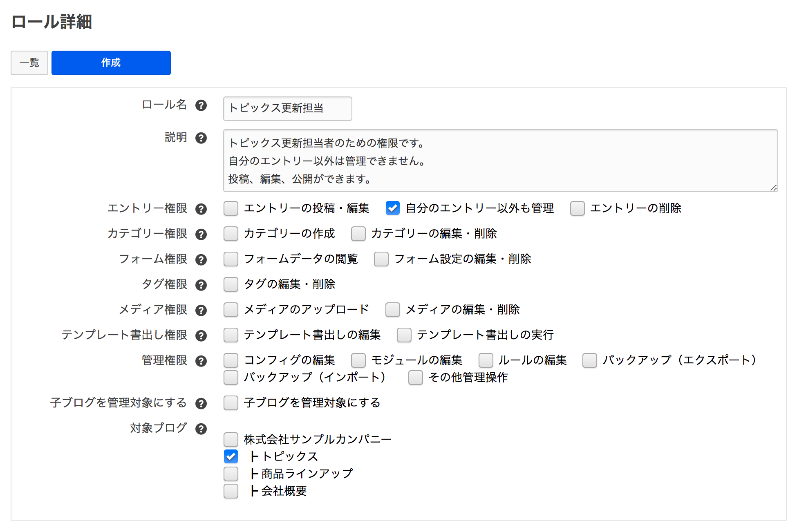
Task: Click help icon next to 説明
Action: click(201, 138)
